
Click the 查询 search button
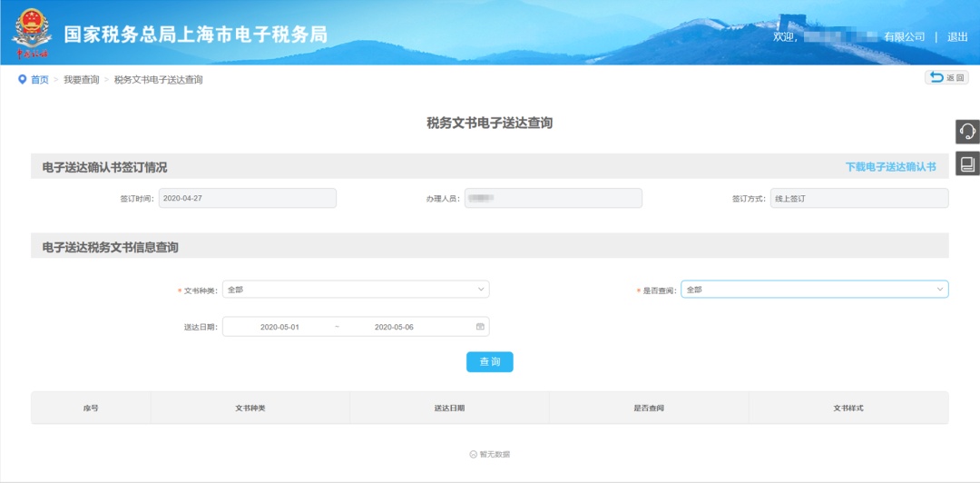point(489,361)
